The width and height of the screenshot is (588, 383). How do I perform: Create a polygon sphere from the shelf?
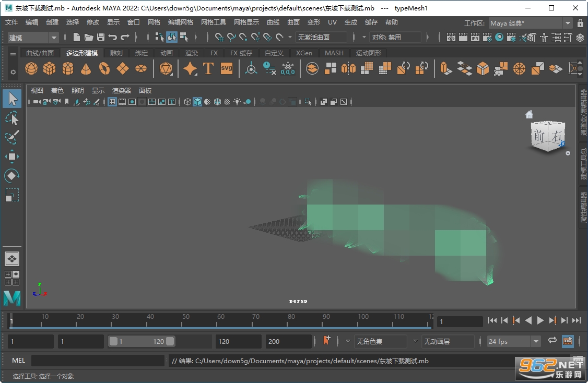pos(31,68)
